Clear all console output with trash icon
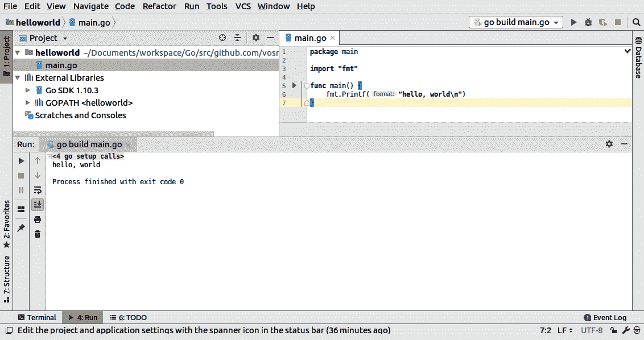 [38, 234]
